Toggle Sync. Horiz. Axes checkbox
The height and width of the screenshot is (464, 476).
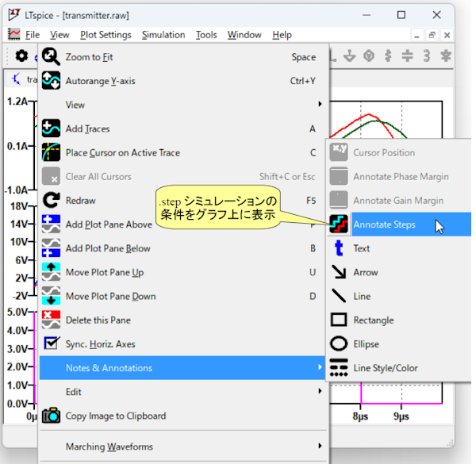51,343
